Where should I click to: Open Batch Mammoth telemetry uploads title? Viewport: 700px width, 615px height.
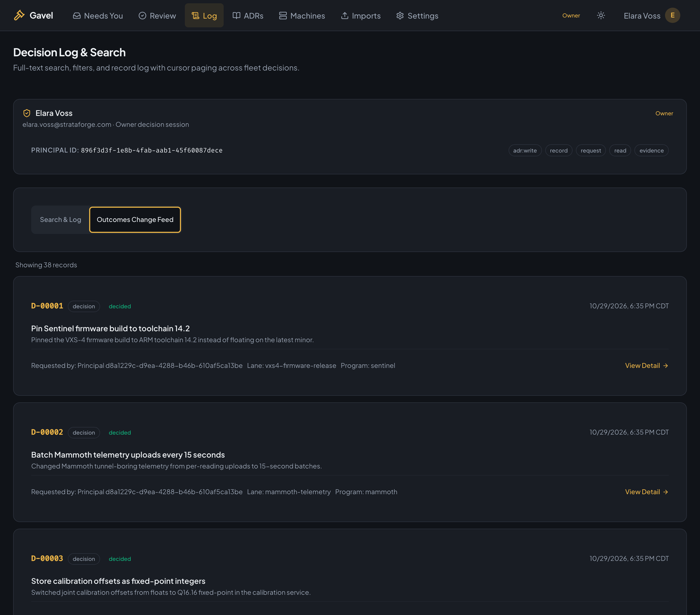click(128, 455)
